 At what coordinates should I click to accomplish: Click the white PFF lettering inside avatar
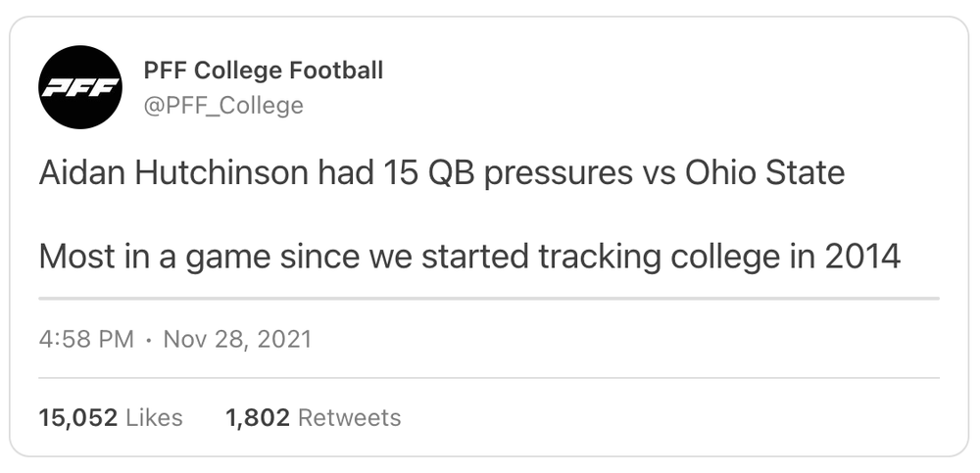point(80,88)
